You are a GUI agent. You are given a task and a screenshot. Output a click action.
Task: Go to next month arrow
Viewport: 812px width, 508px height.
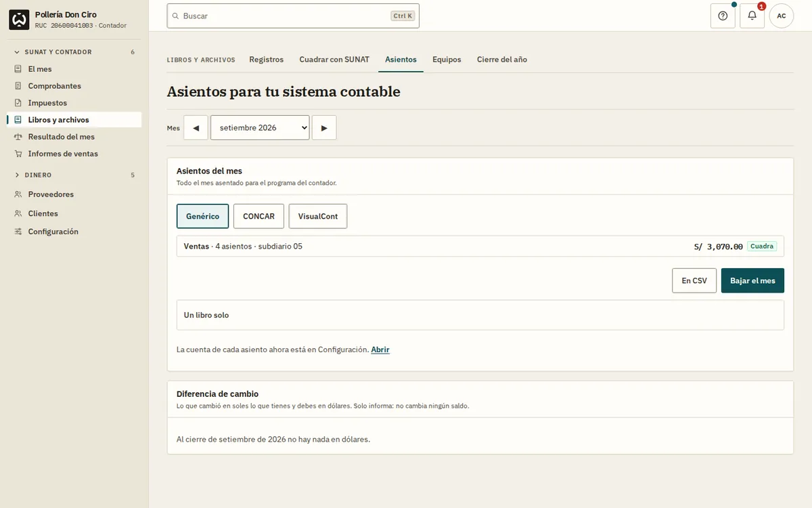pyautogui.click(x=324, y=127)
